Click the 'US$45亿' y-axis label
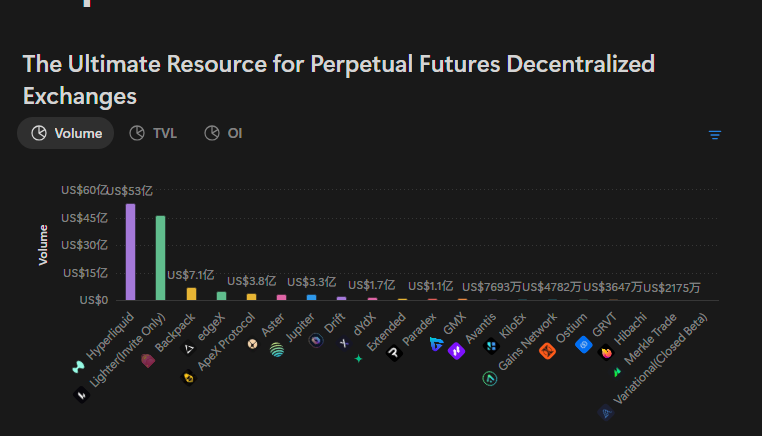 click(84, 218)
